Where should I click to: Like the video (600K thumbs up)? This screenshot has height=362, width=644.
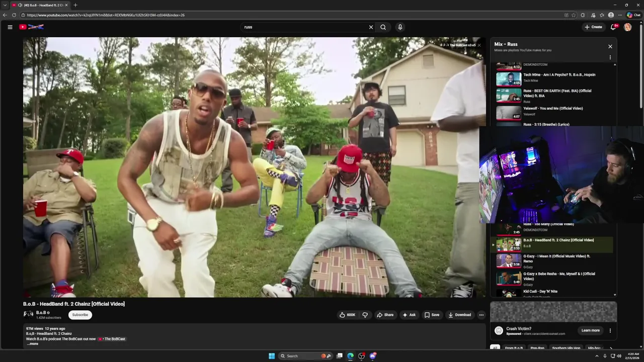[x=347, y=315]
